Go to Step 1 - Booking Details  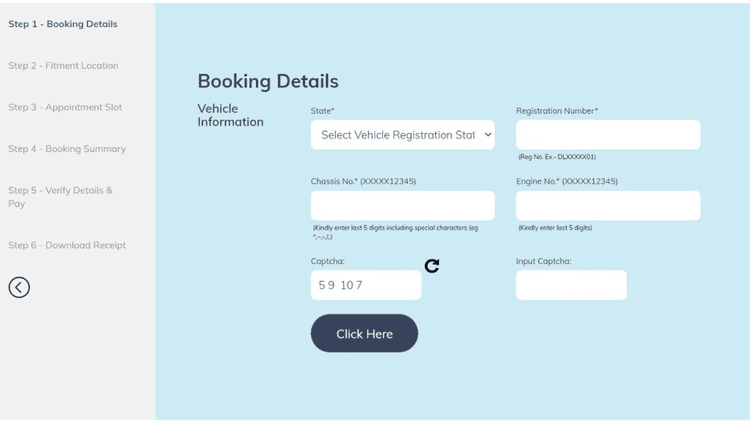(63, 24)
